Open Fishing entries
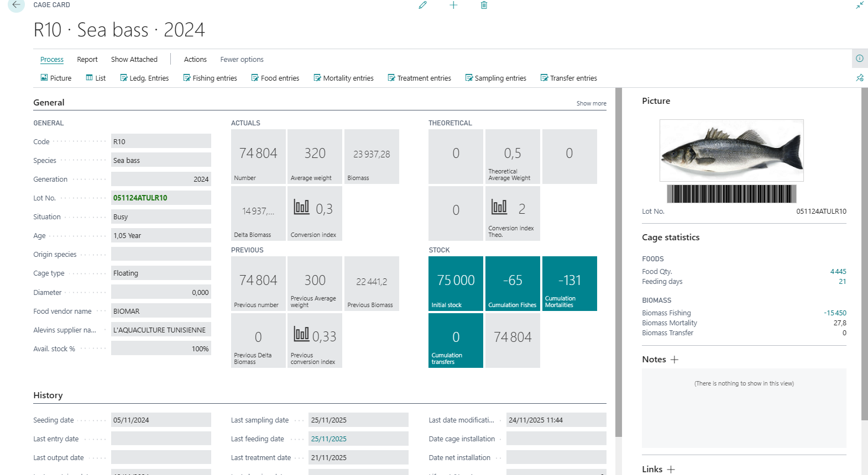 210,78
